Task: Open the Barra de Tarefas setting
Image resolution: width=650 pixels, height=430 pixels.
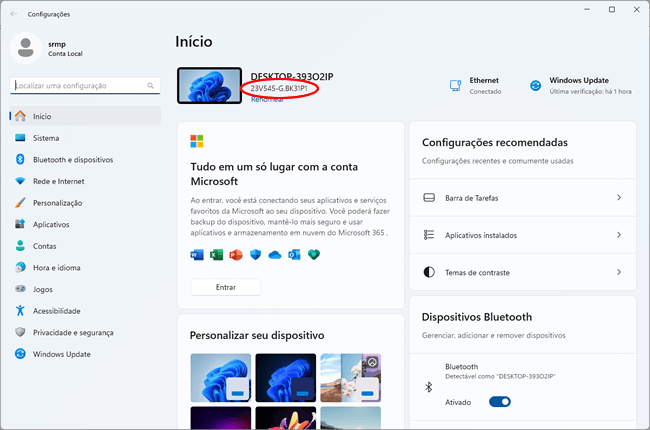Action: (523, 197)
